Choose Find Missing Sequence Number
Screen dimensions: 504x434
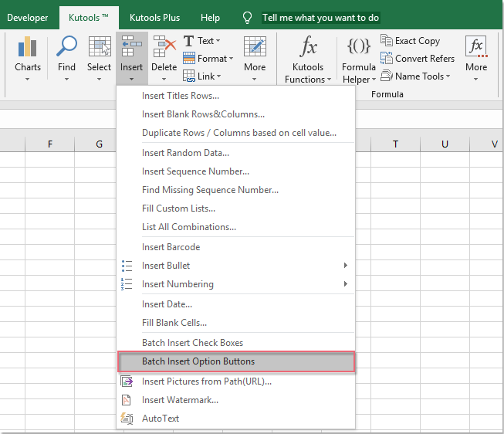point(236,190)
